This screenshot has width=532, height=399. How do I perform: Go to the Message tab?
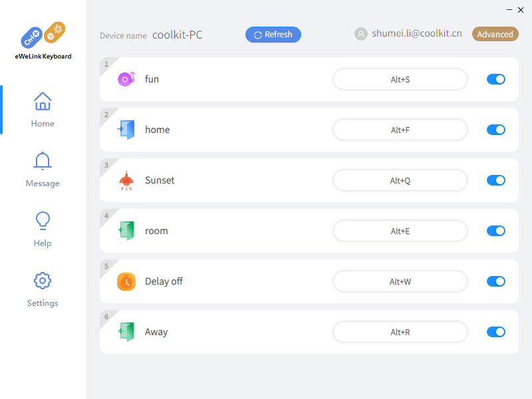tap(43, 170)
